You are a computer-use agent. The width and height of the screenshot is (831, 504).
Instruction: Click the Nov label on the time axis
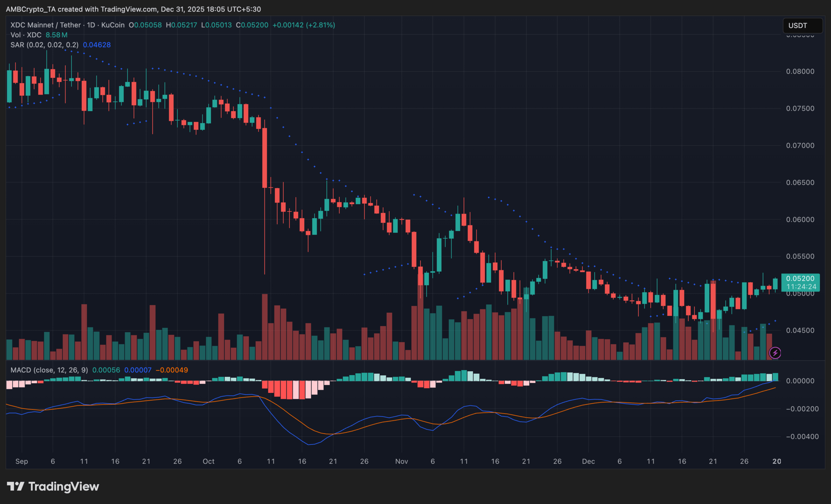pos(401,461)
